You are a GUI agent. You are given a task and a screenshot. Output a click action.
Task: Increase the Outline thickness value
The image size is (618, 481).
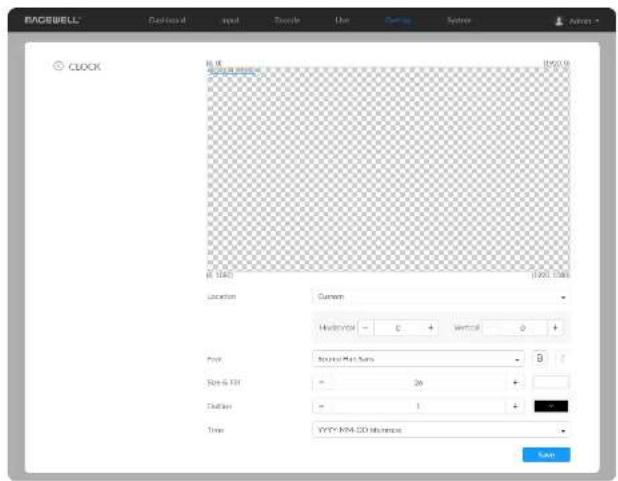pos(515,406)
